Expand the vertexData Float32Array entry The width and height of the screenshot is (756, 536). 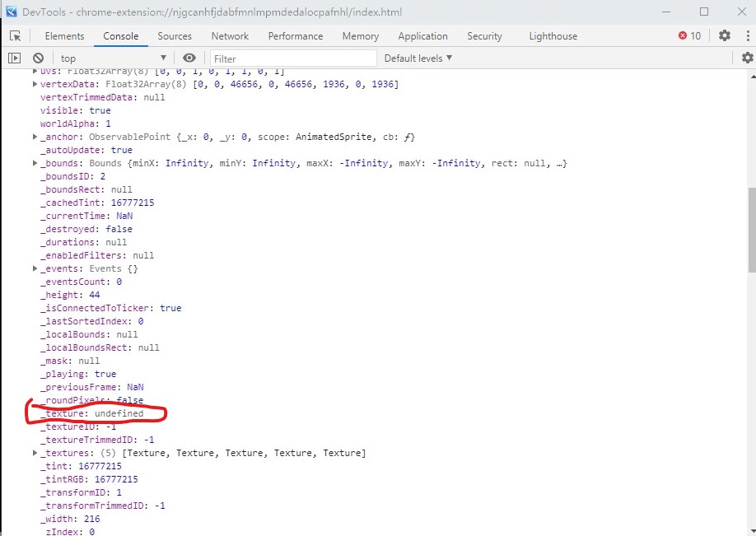[35, 84]
